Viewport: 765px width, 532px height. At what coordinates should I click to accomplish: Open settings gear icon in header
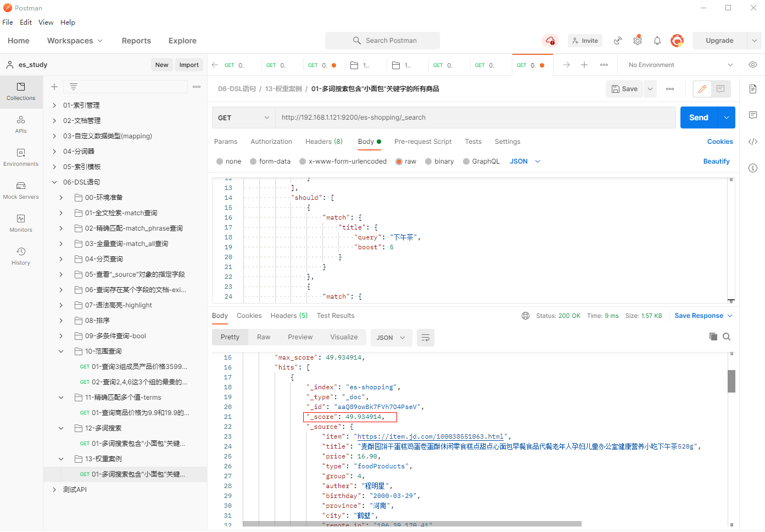pos(637,41)
